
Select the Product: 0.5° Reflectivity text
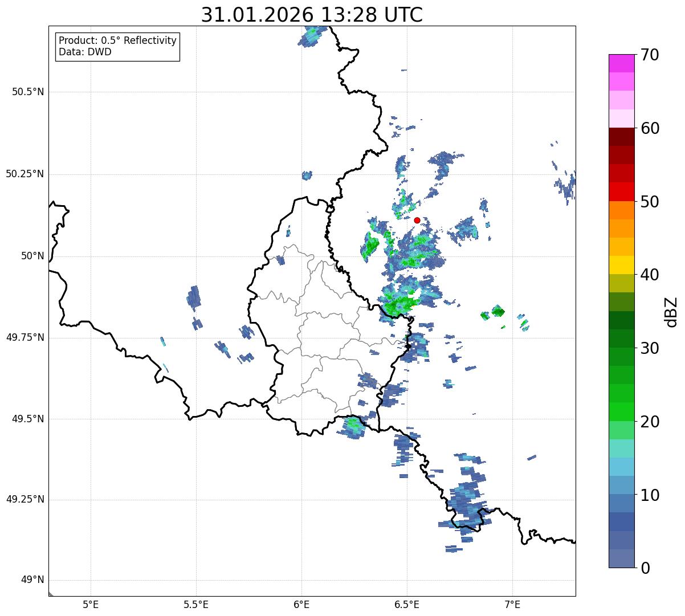(117, 41)
